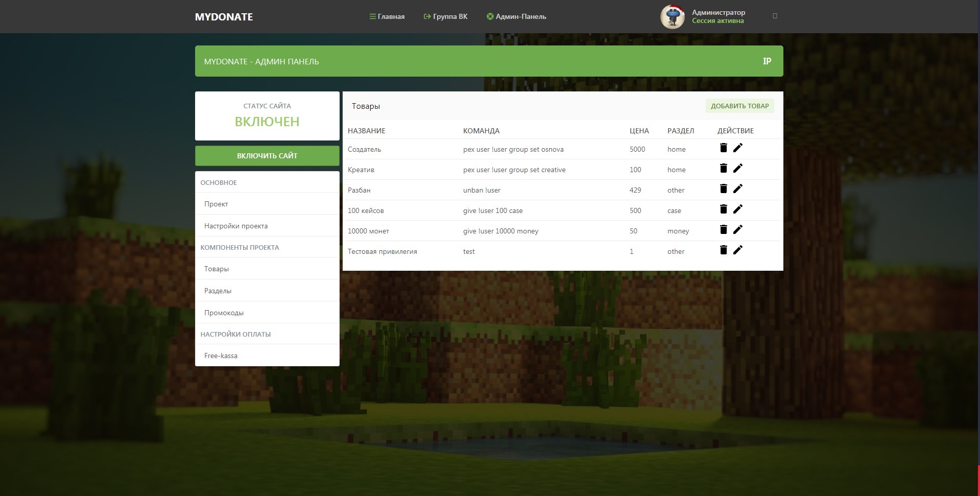Screen dimensions: 980x496
Task: Click pencil icon in Креатив row
Action: (x=738, y=168)
